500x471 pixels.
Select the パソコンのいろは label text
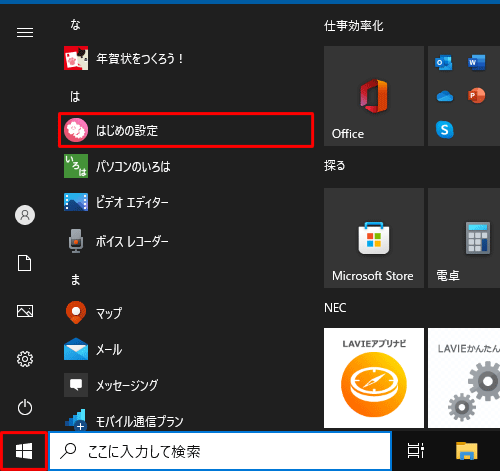point(133,166)
